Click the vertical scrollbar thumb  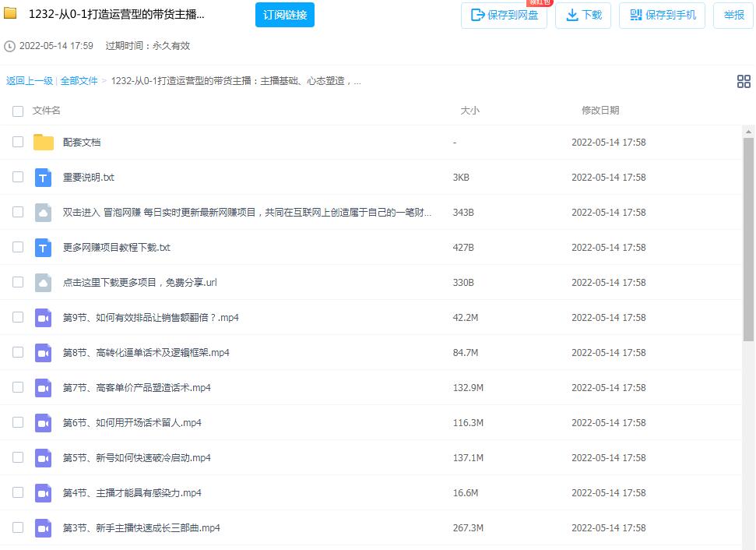(x=748, y=239)
